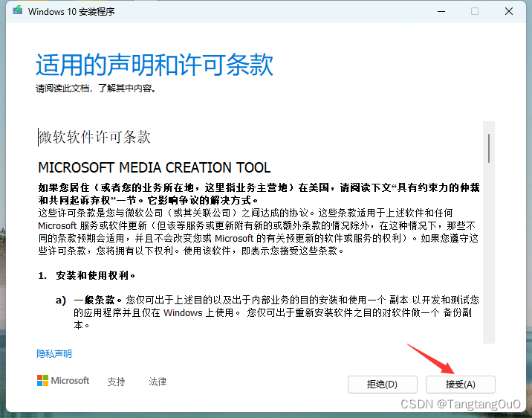Click the bold arbitration notice paragraph
The image size is (532, 418).
click(x=259, y=194)
